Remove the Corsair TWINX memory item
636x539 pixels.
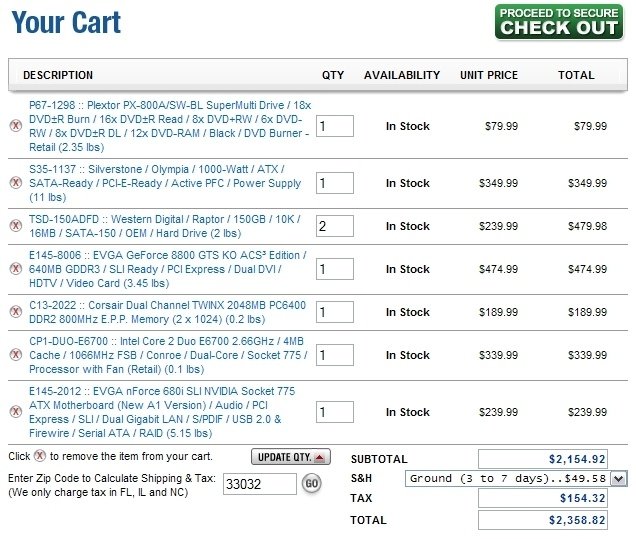(x=15, y=312)
